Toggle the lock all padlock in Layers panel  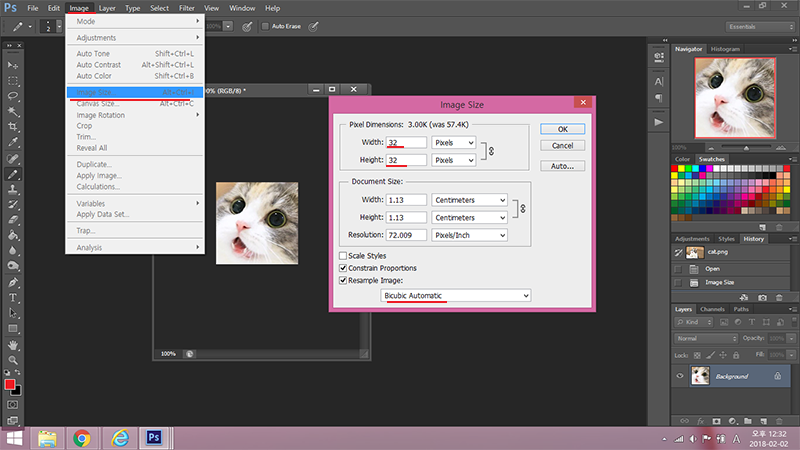(736, 355)
